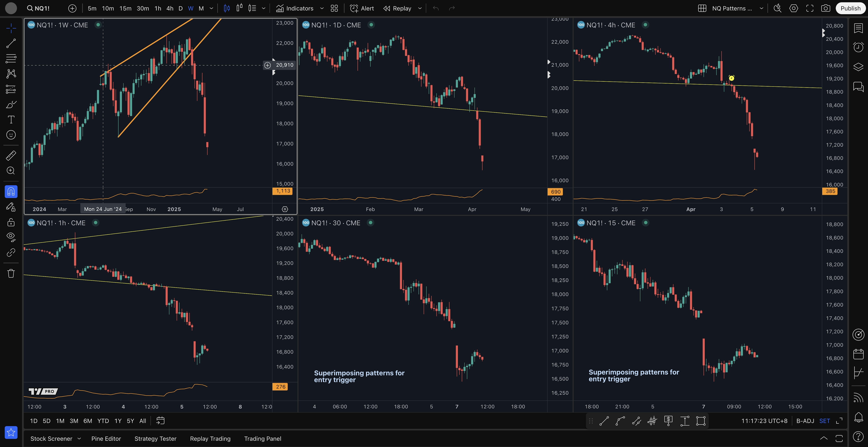This screenshot has width=868, height=447.
Task: Toggle Magnet mode on left toolbar
Action: click(11, 192)
